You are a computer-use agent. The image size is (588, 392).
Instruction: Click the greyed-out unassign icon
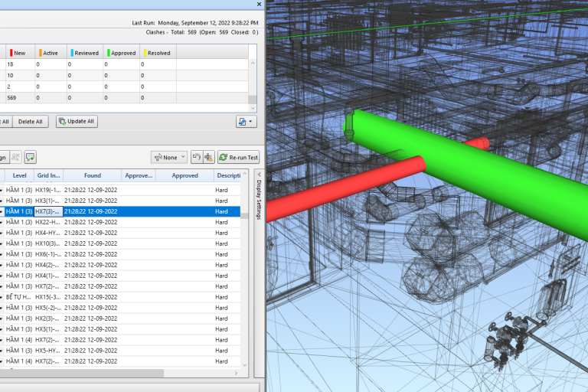click(x=16, y=157)
